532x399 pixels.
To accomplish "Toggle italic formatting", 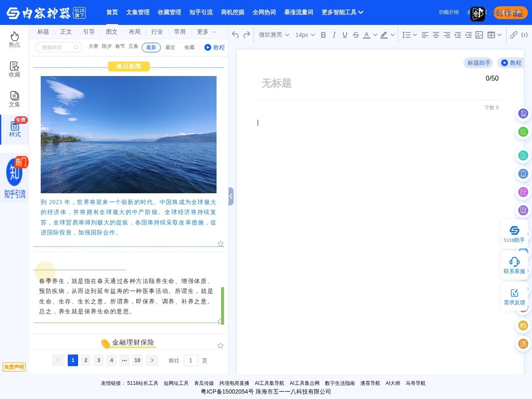I will pyautogui.click(x=334, y=35).
